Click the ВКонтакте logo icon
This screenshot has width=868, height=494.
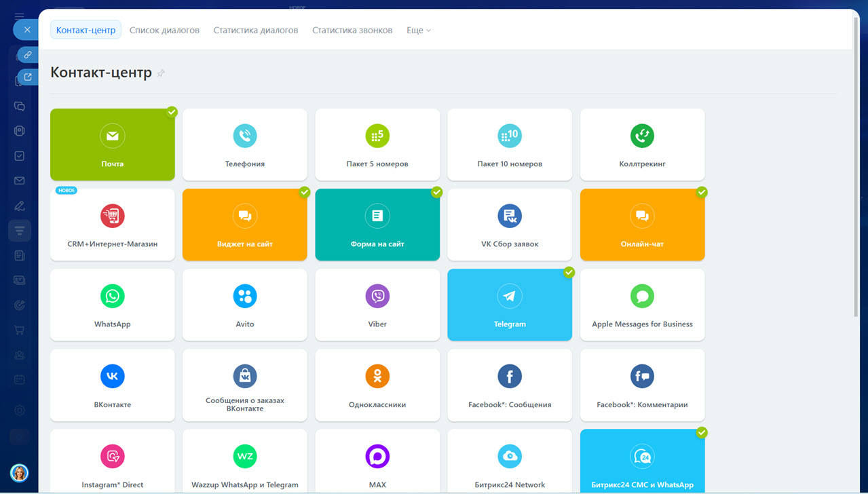point(112,377)
